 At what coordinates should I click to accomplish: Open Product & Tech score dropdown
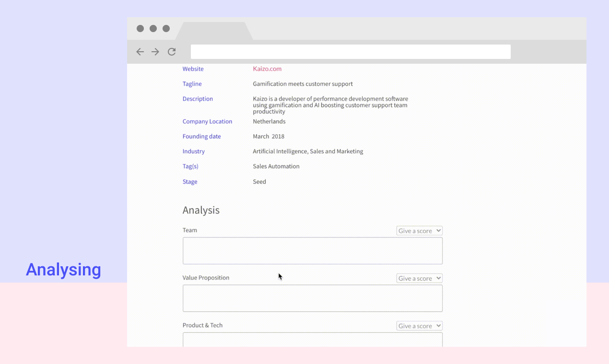tap(420, 326)
